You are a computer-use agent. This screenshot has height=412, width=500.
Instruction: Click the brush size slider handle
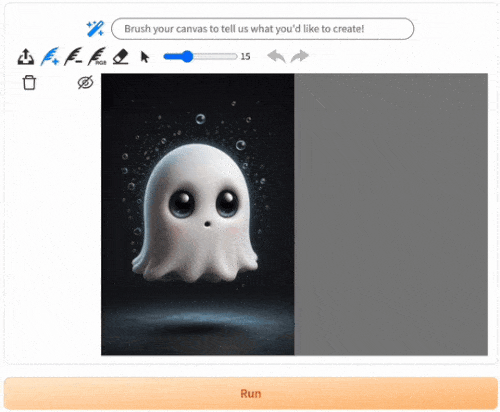click(188, 57)
